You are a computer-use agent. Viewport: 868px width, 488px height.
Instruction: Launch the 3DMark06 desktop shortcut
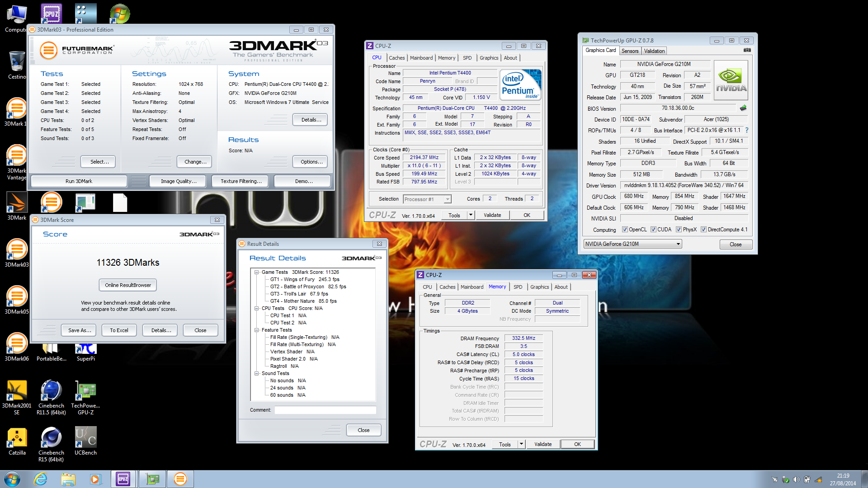(17, 347)
